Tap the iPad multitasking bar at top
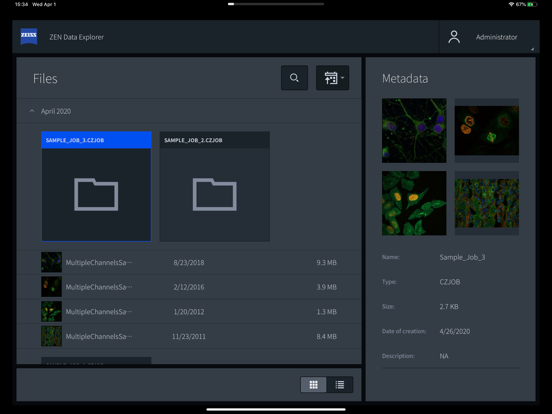Screen dimensions: 552x414 (276, 4)
